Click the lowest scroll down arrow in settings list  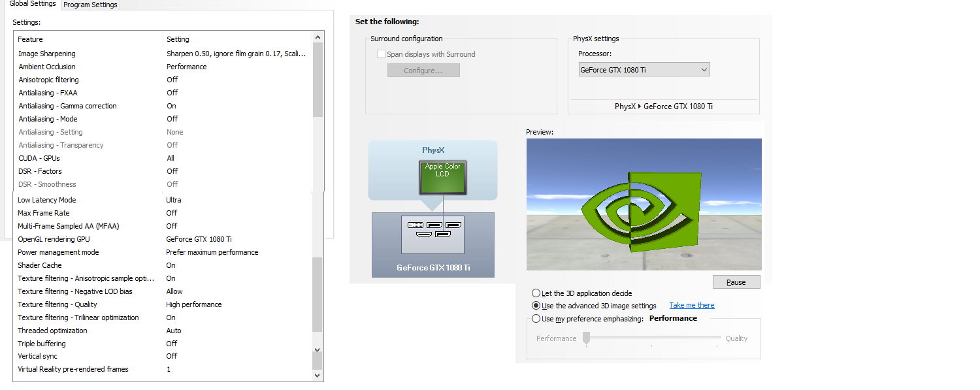318,375
